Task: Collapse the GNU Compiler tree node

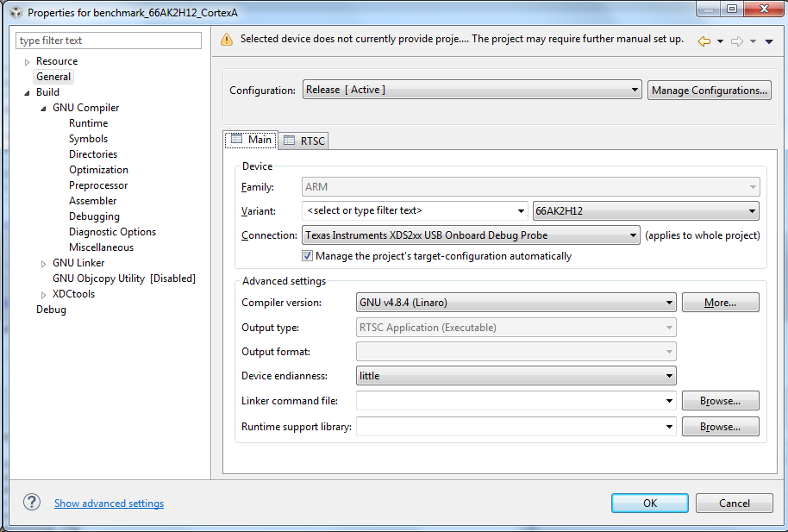Action: pyautogui.click(x=43, y=109)
